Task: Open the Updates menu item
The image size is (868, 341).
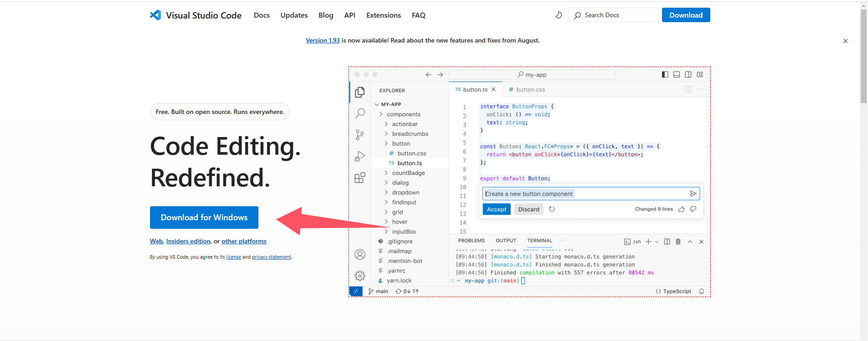Action: 294,15
